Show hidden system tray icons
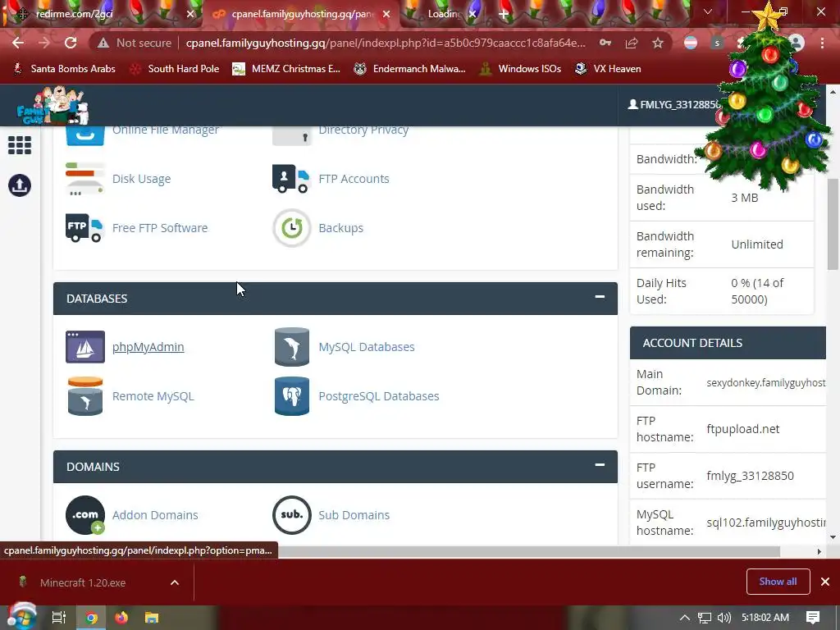The height and width of the screenshot is (630, 840). (x=685, y=618)
